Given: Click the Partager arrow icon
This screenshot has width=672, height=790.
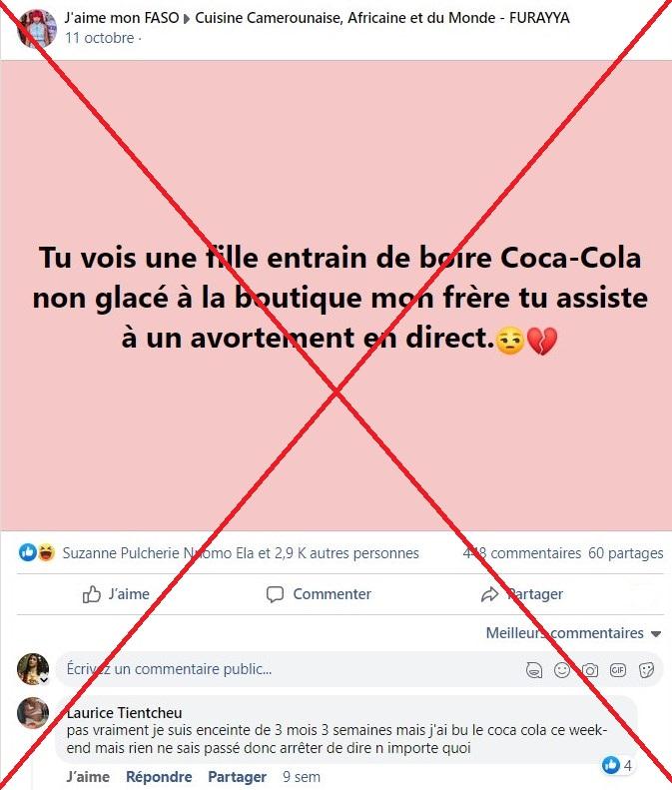Looking at the screenshot, I should (x=489, y=595).
